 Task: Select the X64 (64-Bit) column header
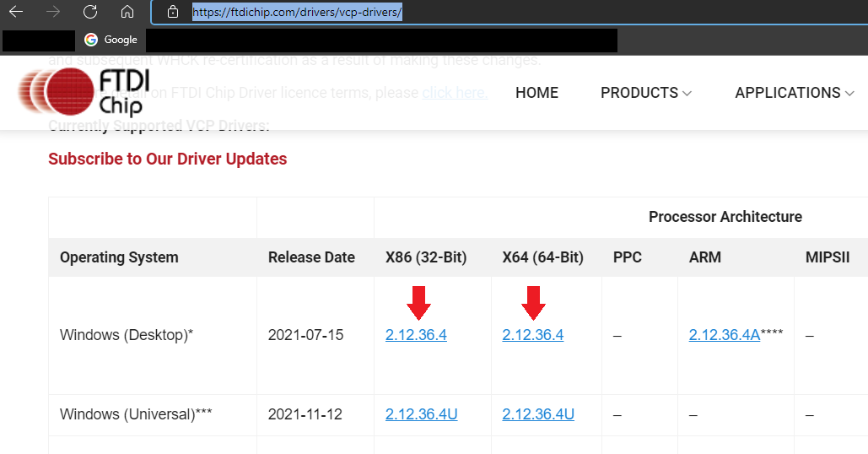tap(543, 257)
